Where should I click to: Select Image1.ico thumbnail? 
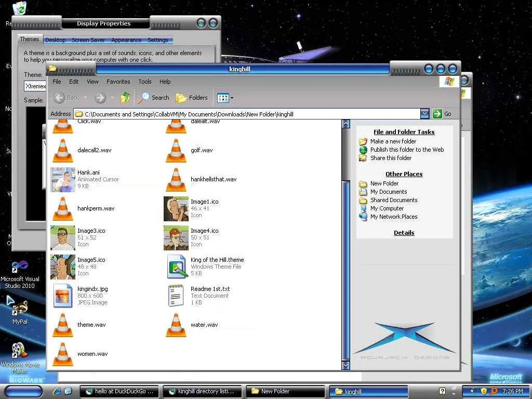(x=176, y=209)
